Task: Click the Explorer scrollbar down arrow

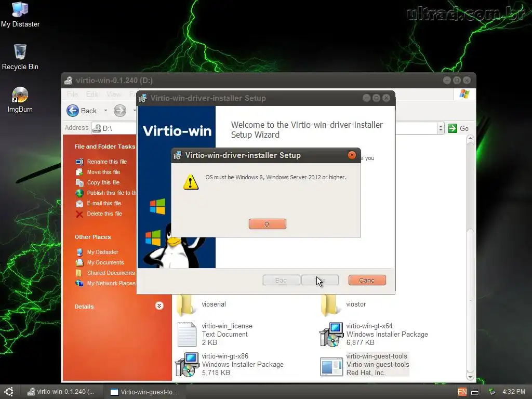Action: coord(470,377)
